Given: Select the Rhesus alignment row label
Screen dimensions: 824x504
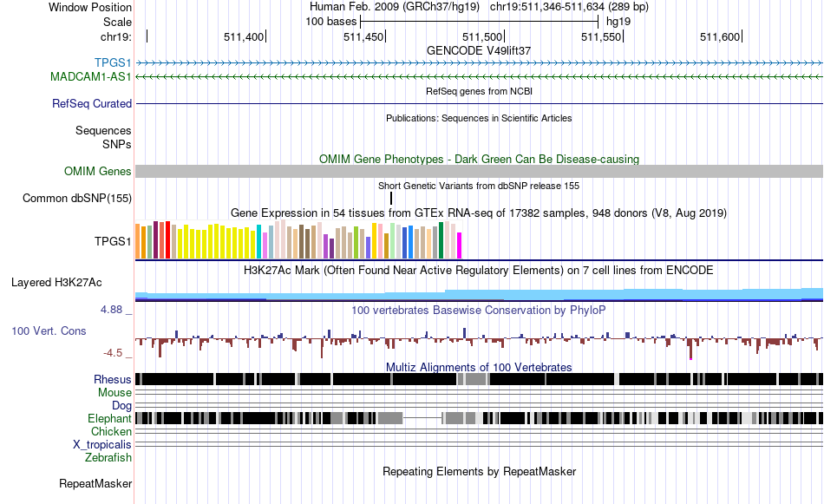Looking at the screenshot, I should 113,379.
